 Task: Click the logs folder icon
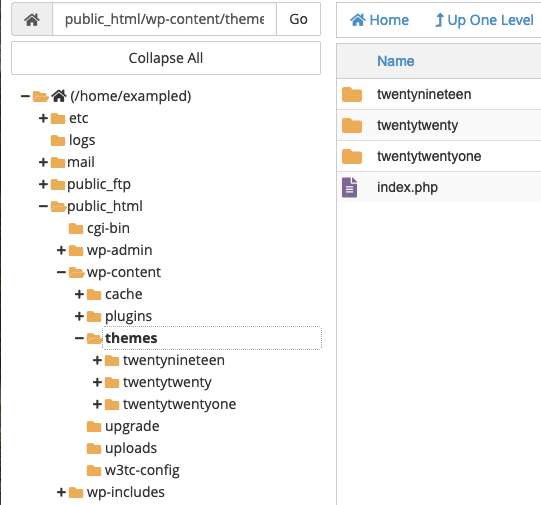[58, 140]
